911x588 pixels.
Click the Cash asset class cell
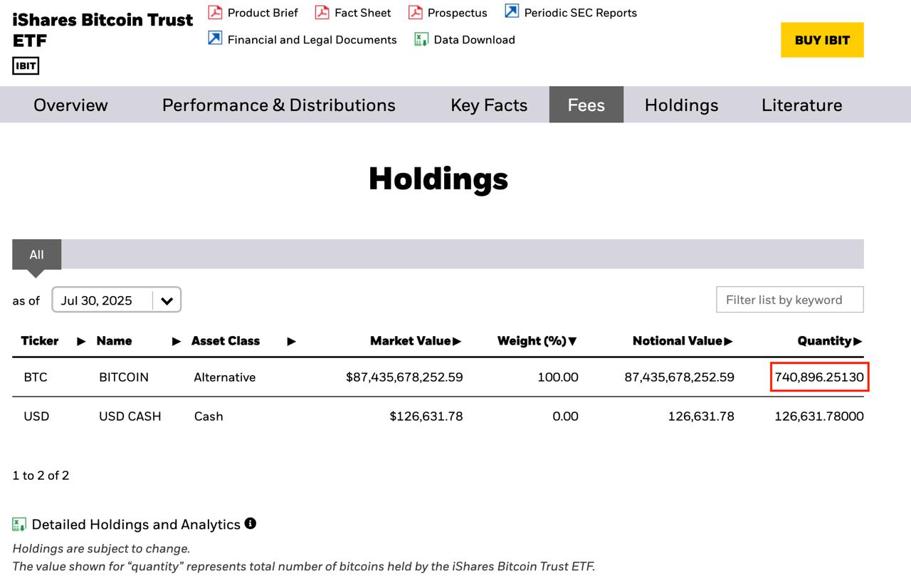click(x=209, y=416)
